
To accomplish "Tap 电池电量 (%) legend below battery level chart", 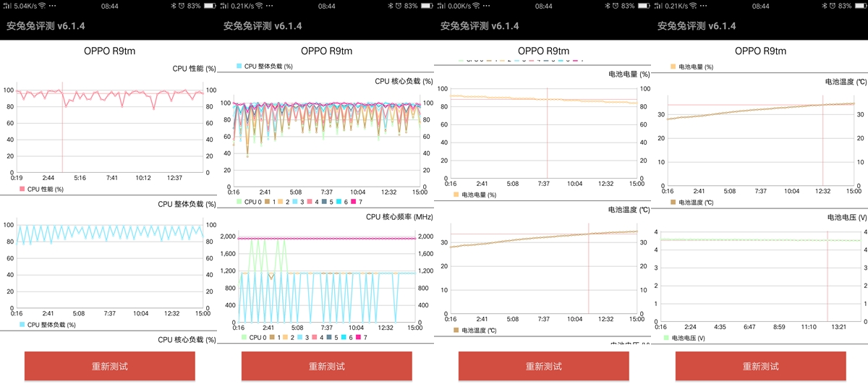I will tap(475, 195).
